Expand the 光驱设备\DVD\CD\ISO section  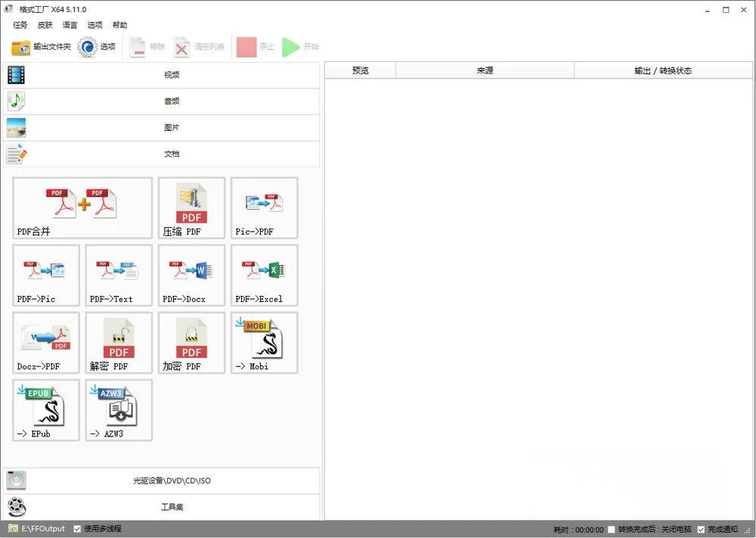point(161,481)
